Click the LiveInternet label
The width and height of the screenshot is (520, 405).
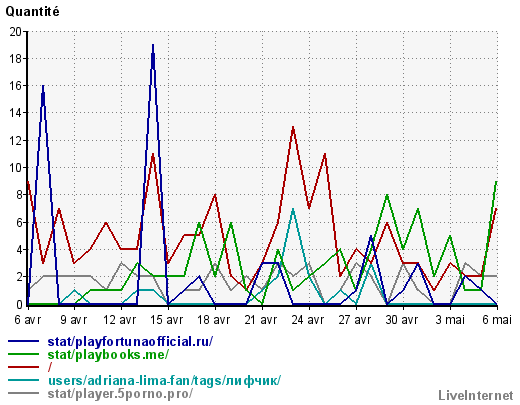[x=476, y=396]
